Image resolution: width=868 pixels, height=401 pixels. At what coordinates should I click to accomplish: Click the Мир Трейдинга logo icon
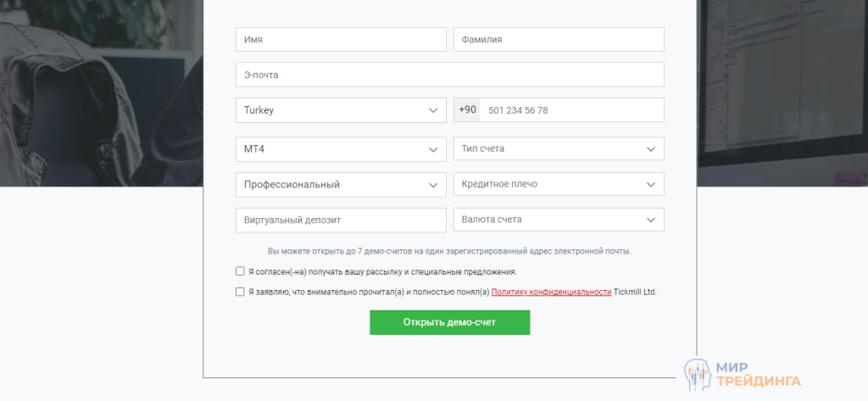point(698,374)
